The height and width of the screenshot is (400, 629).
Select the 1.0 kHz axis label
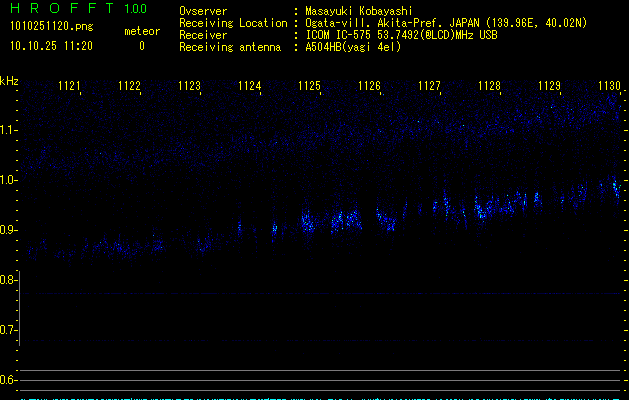(x=9, y=180)
